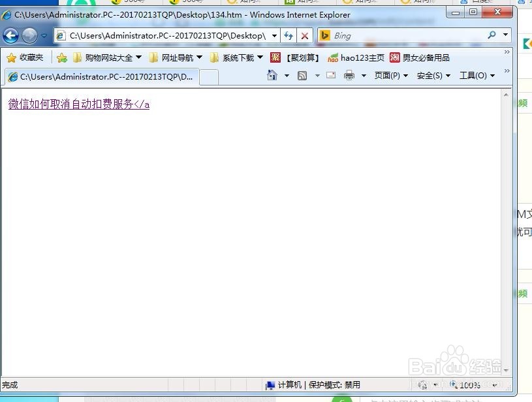The width and height of the screenshot is (532, 402).
Task: Refresh the page with the refresh icon
Action: coord(289,36)
